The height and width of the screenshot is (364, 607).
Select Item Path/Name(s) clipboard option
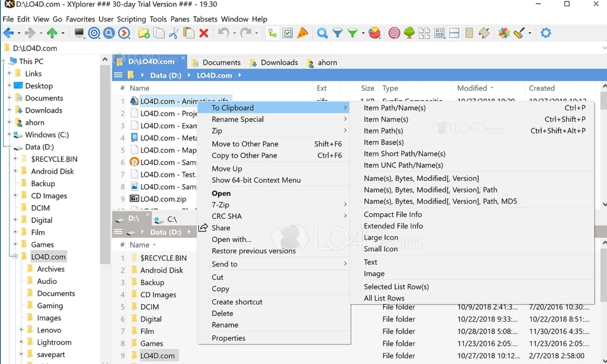click(472, 108)
